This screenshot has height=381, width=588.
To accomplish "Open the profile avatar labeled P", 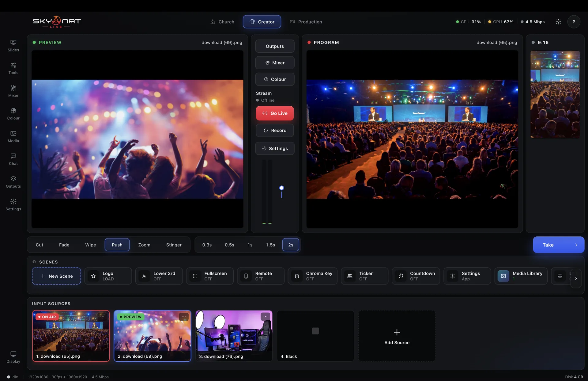I will (574, 22).
